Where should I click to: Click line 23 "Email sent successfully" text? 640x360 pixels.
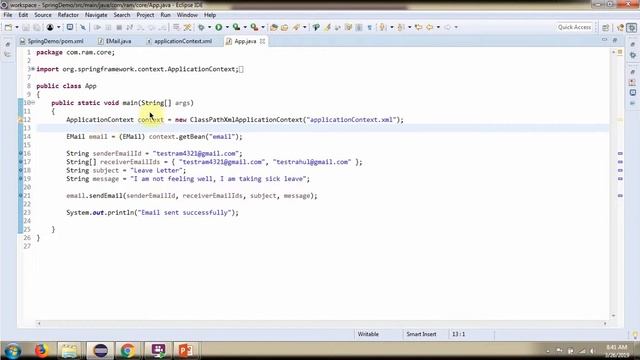point(185,213)
